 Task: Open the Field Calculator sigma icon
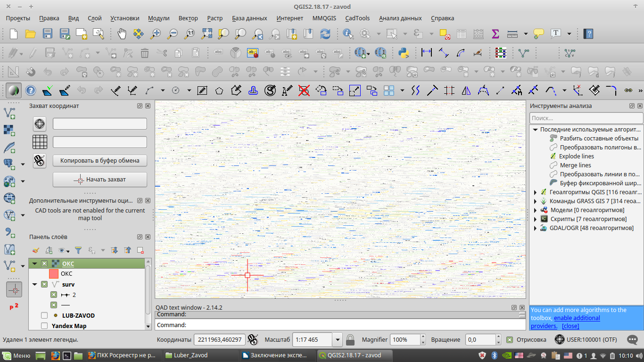click(495, 33)
